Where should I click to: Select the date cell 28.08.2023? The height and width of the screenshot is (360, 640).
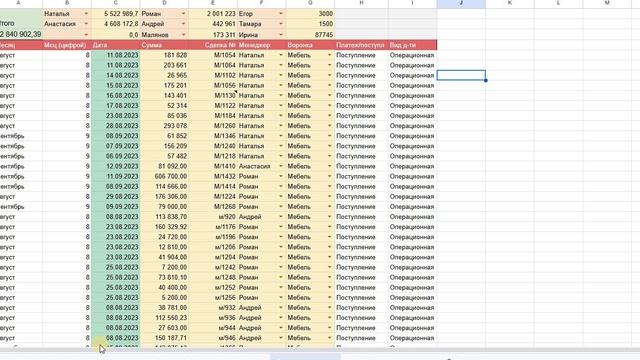(x=116, y=126)
